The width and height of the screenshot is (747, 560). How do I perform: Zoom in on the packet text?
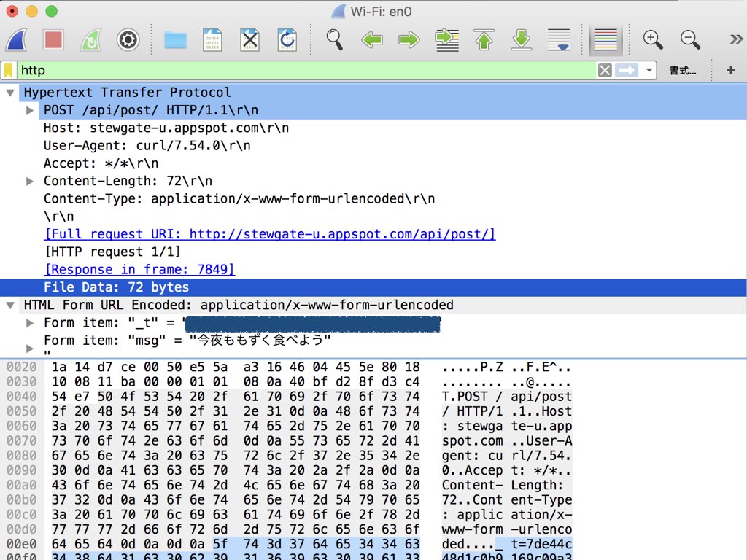click(x=653, y=39)
